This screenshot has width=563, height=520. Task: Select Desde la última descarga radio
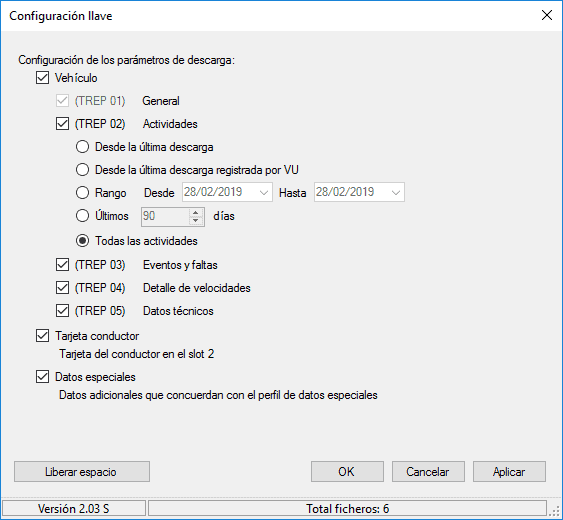82,147
